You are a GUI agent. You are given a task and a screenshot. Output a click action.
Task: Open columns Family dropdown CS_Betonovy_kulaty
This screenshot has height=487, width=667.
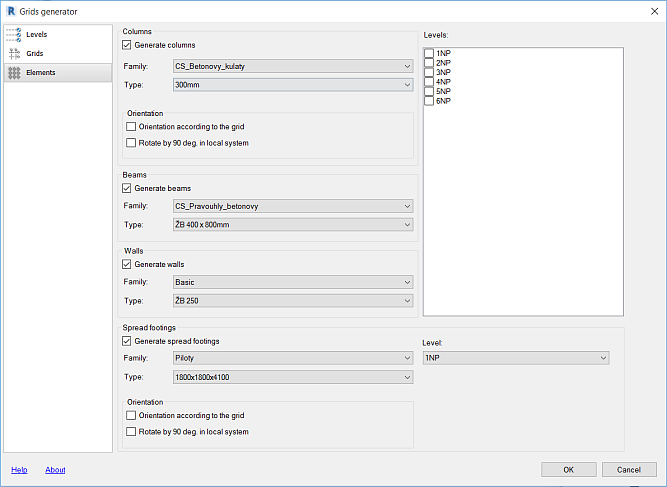coord(292,67)
